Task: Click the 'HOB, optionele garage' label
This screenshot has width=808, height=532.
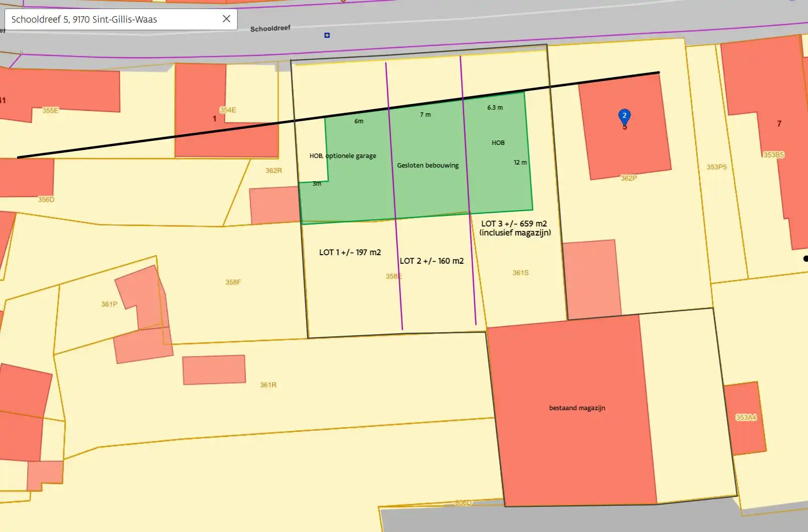Action: 343,156
